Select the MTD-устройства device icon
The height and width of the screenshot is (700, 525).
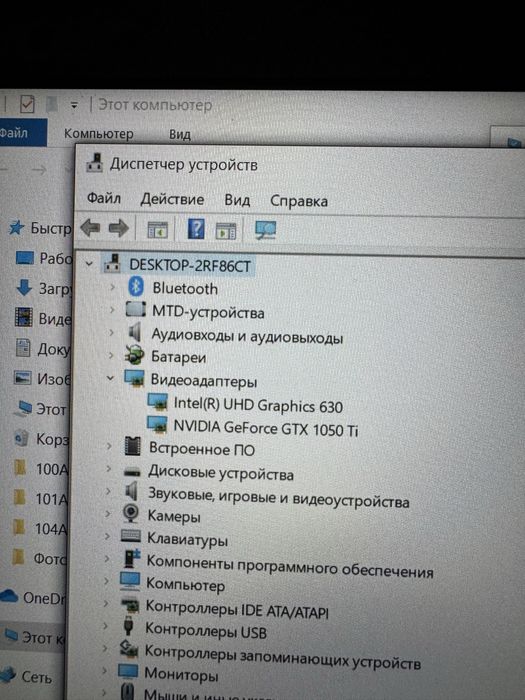135,309
